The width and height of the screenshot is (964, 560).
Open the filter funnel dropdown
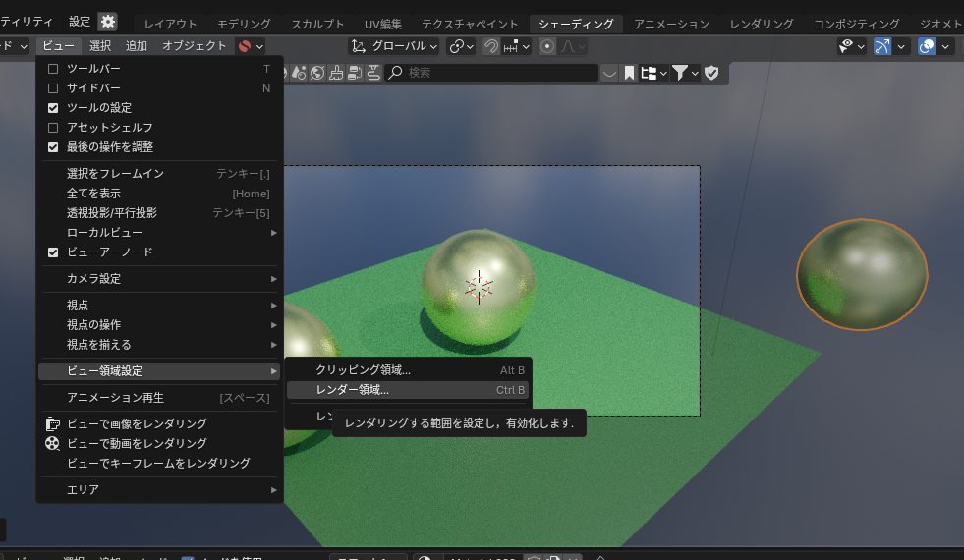(x=684, y=73)
